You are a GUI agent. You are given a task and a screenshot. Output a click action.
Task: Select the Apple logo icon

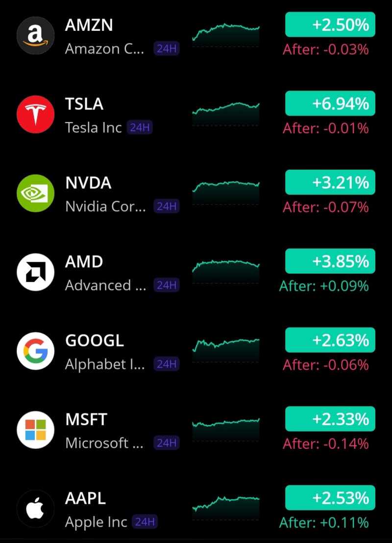click(x=34, y=510)
